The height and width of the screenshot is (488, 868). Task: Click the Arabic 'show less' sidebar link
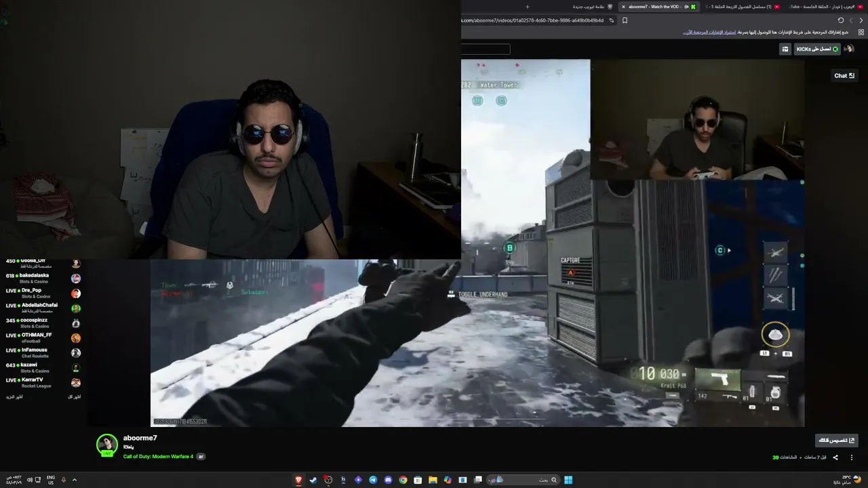pyautogui.click(x=75, y=396)
